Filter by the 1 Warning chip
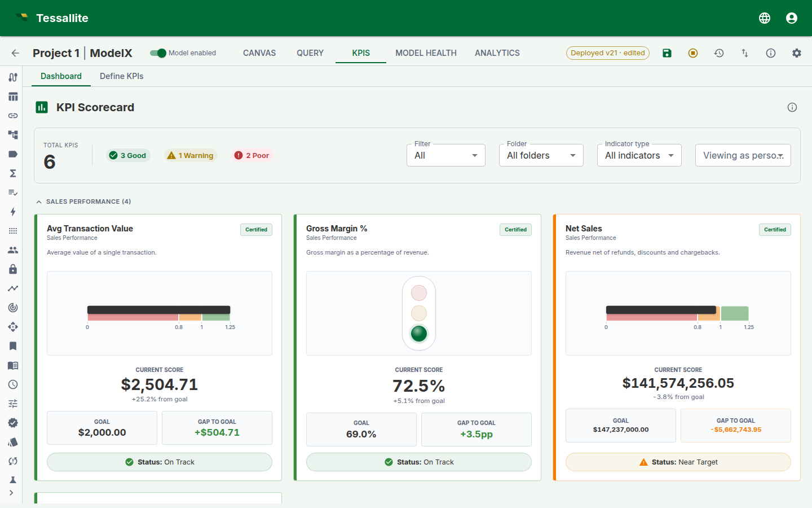This screenshot has width=812, height=508. (191, 155)
